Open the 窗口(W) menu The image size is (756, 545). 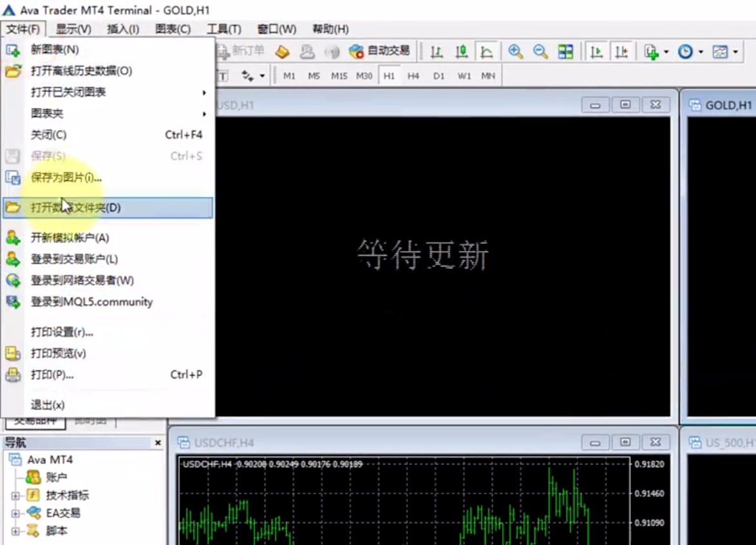click(277, 30)
